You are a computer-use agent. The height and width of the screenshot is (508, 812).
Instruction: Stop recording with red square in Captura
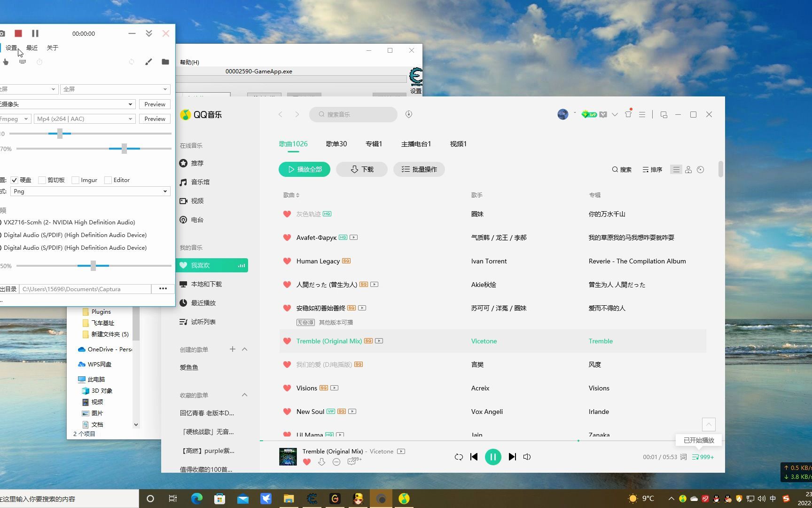[18, 33]
